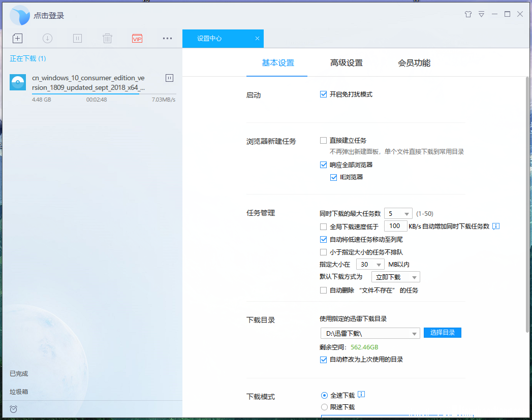532x420 pixels.
Task: Enable 直接建立任务 checkbox
Action: tap(323, 140)
